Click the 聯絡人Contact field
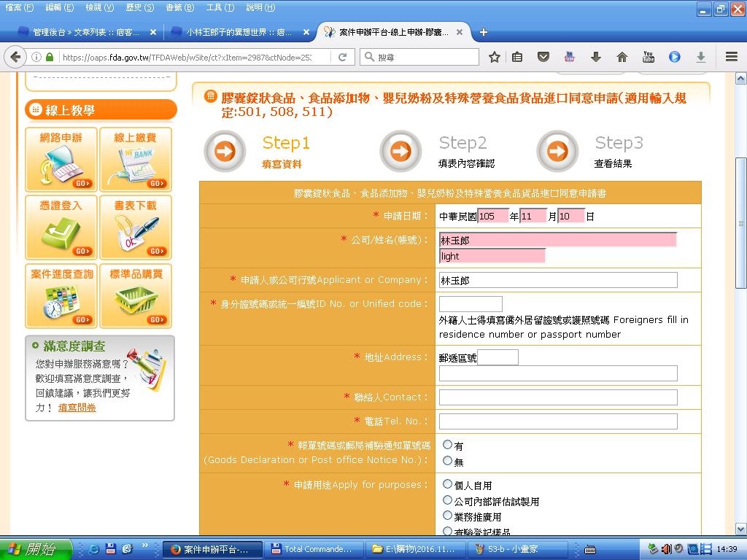Viewport: 747px width, 560px height. click(x=558, y=397)
